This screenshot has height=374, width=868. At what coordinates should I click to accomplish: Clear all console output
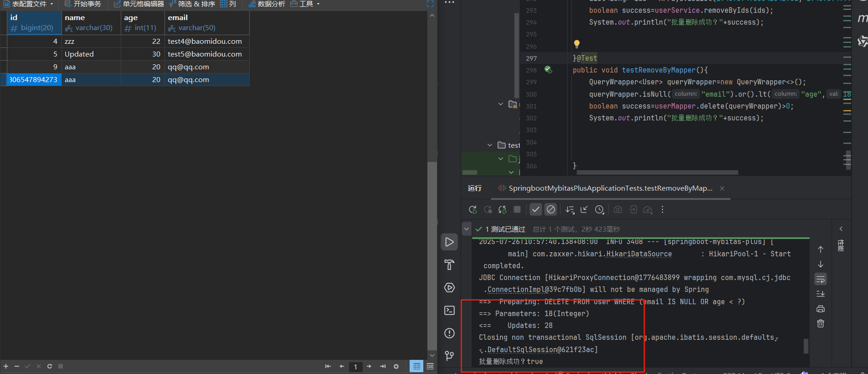click(x=821, y=323)
